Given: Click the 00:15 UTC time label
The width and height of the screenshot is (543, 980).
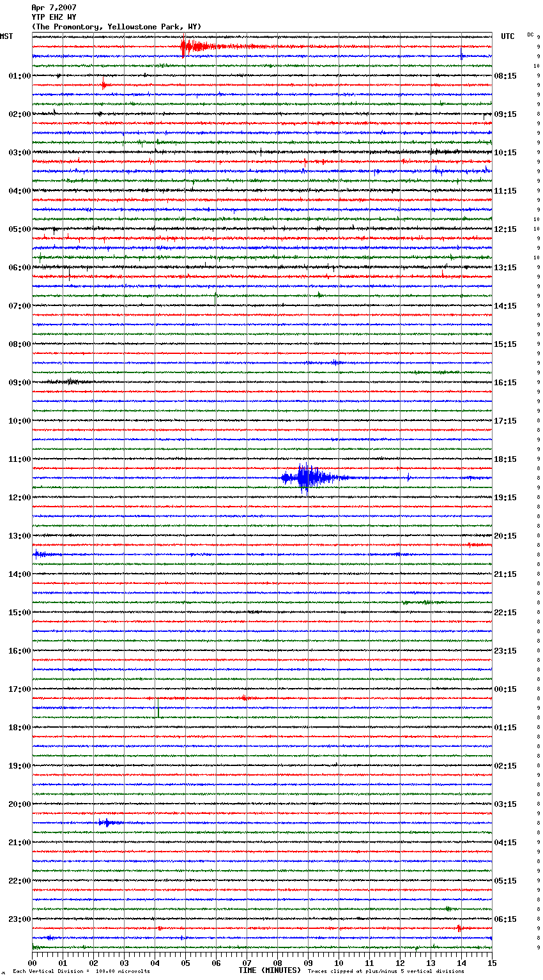Looking at the screenshot, I should [505, 689].
